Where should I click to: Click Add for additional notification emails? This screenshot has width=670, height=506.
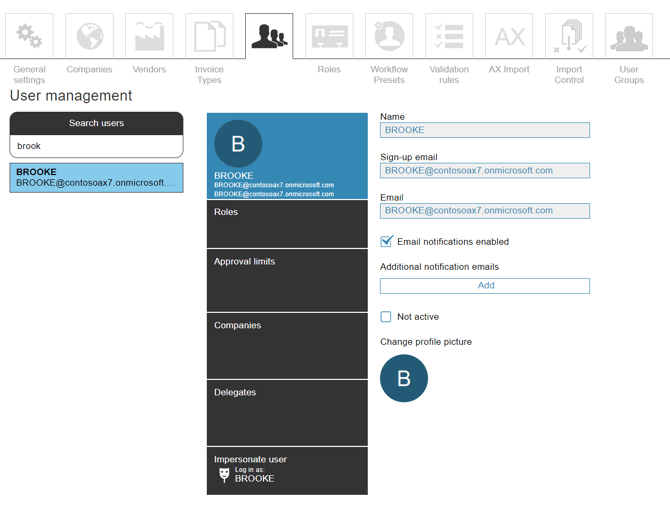(485, 286)
